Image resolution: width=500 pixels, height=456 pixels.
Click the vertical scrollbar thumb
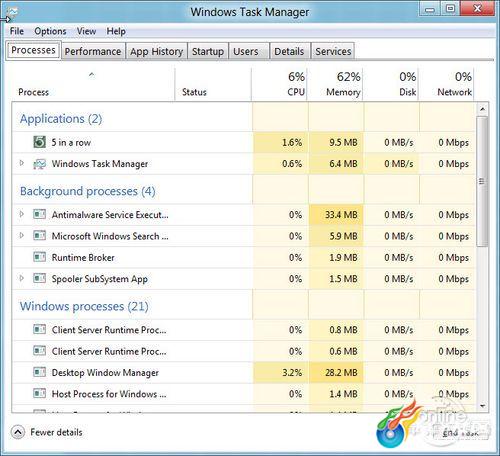click(x=482, y=181)
